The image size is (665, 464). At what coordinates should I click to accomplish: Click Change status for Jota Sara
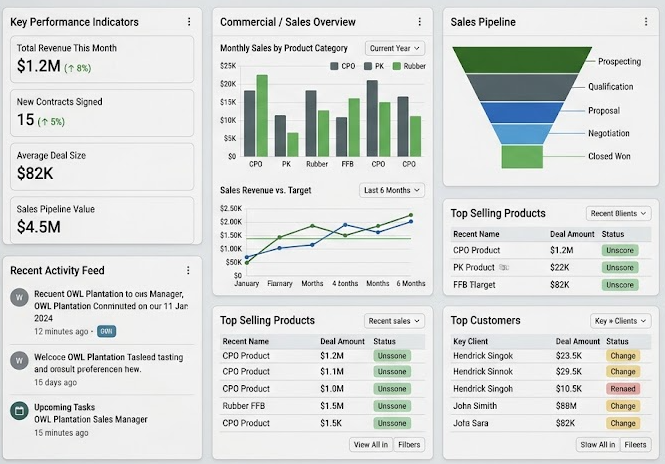(623, 423)
